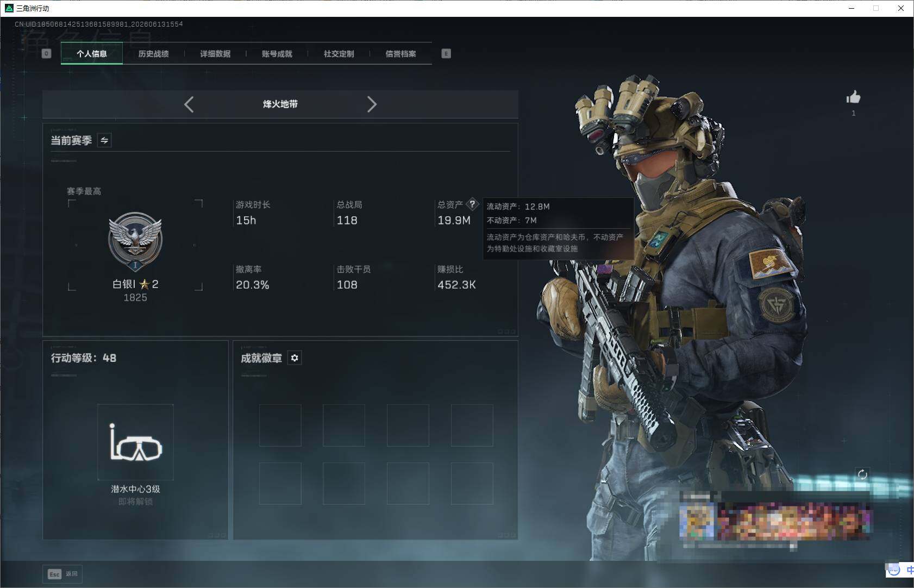Click the rank score 1825
914x588 pixels.
(135, 297)
